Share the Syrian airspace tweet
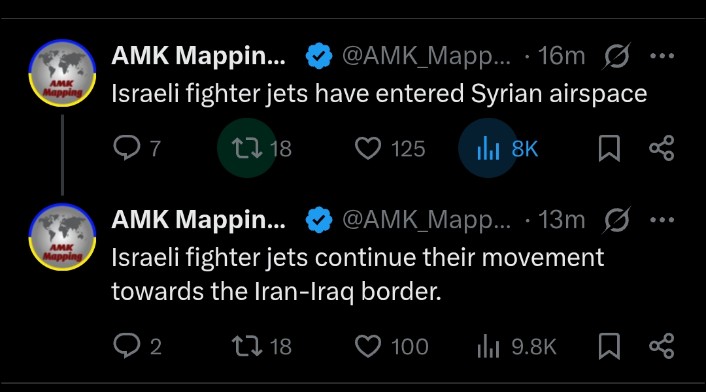Screen dimensions: 706x392 tap(662, 148)
